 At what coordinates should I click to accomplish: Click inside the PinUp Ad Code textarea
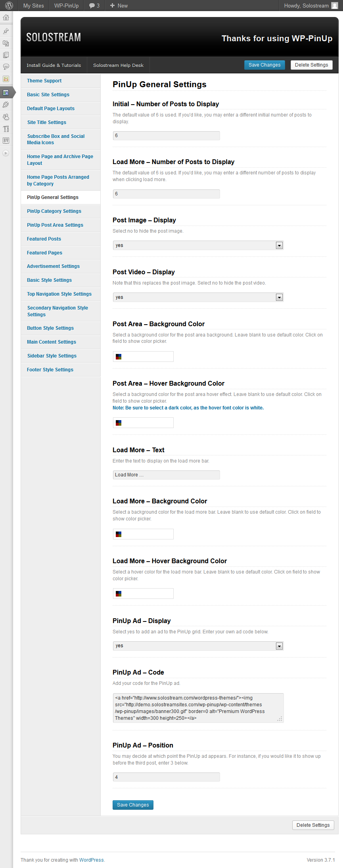coord(198,708)
